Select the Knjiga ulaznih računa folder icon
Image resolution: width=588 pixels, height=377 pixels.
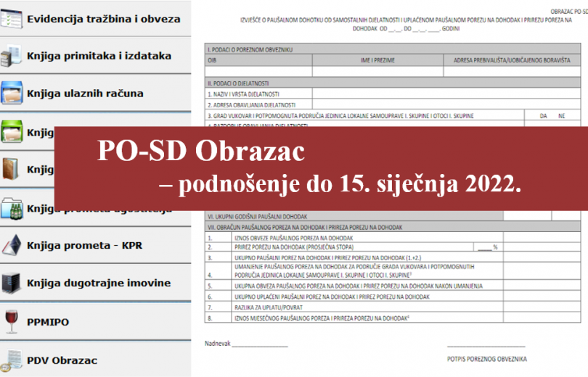(x=12, y=93)
